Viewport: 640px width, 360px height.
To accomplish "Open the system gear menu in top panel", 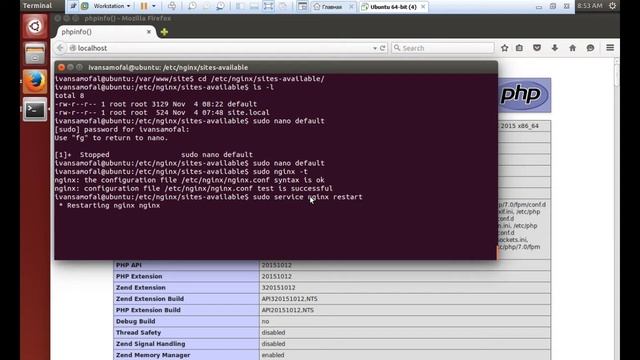I will (612, 6).
